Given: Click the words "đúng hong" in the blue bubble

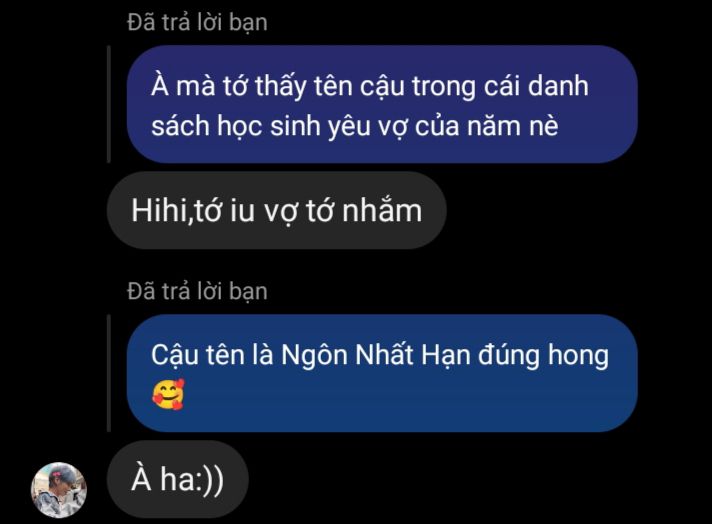Looking at the screenshot, I should pyautogui.click(x=543, y=356).
